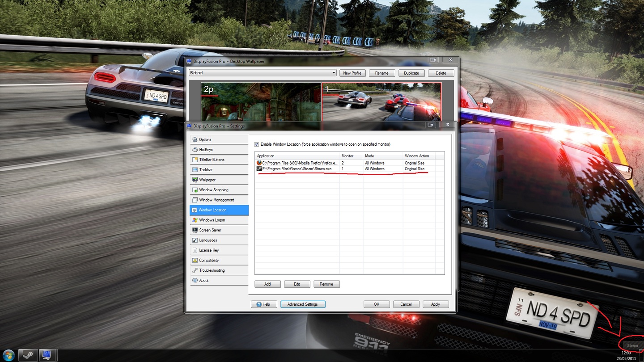The height and width of the screenshot is (362, 644).
Task: Open the Troubleshooting section
Action: coord(219,270)
